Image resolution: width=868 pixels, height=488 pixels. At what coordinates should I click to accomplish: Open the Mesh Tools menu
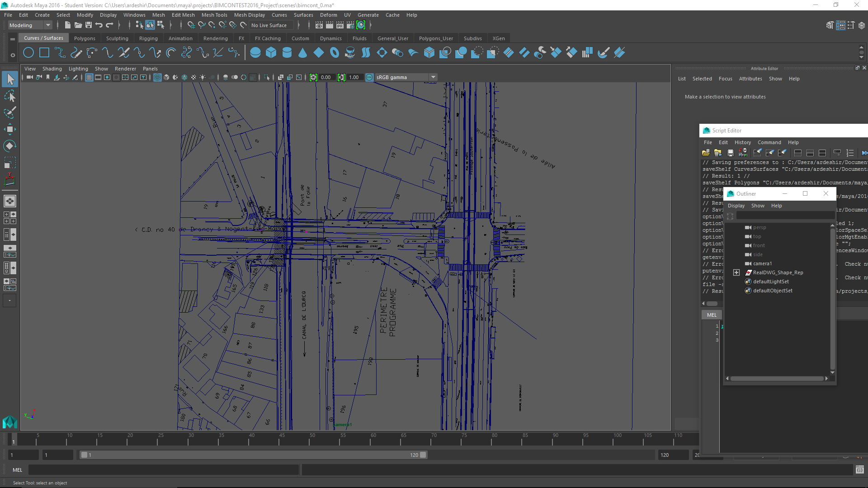pyautogui.click(x=214, y=15)
